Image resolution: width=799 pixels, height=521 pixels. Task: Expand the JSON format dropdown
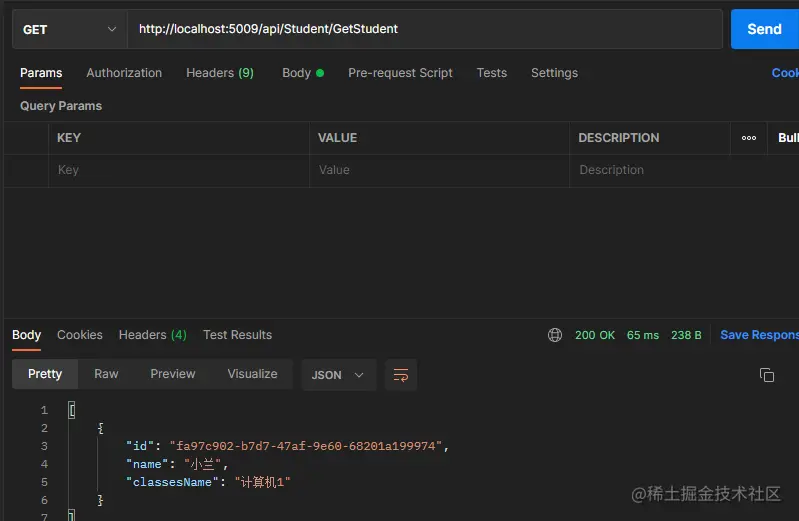338,375
